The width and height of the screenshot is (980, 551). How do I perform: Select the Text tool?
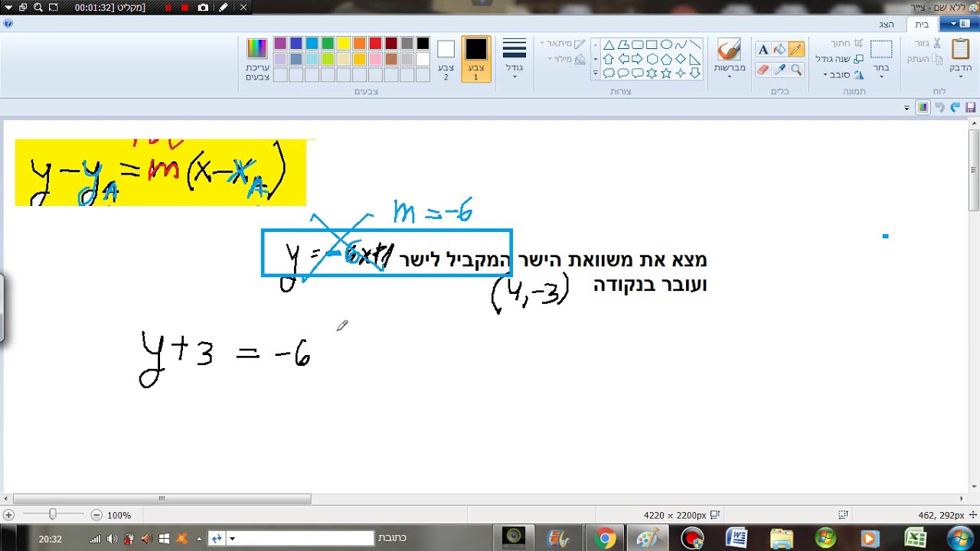(763, 49)
